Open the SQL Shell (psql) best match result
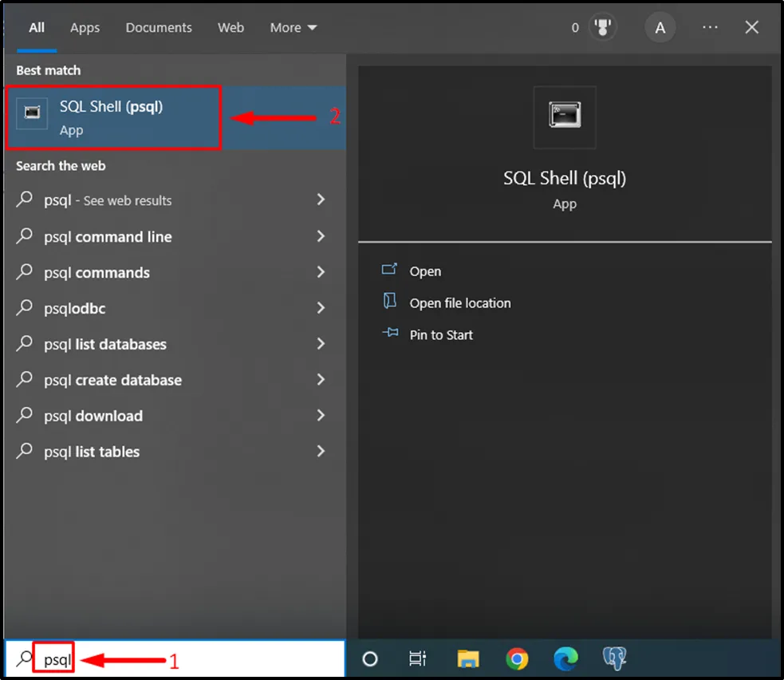The height and width of the screenshot is (680, 784). [x=112, y=117]
